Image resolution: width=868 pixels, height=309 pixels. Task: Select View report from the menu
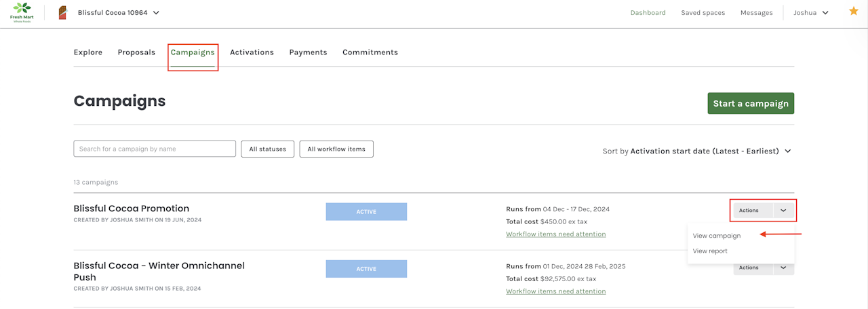[x=710, y=251]
